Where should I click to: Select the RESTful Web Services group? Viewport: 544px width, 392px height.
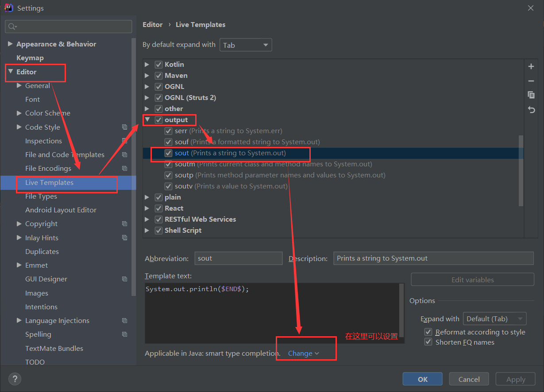click(200, 219)
